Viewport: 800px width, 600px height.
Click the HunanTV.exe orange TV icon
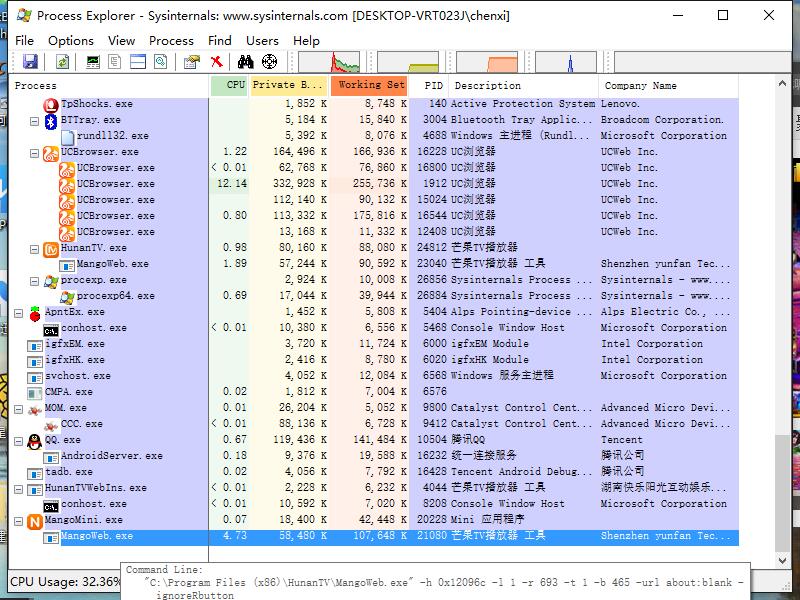[51, 249]
